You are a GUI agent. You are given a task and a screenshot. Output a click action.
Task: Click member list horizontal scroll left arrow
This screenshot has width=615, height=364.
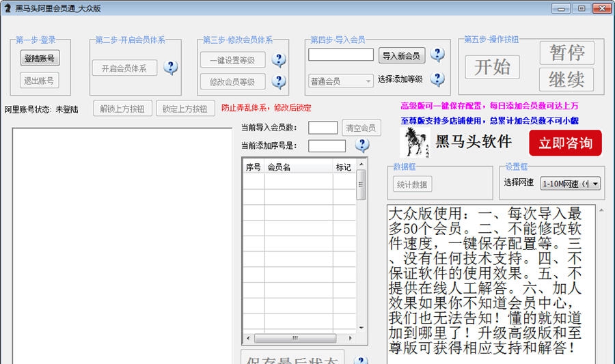(248, 338)
